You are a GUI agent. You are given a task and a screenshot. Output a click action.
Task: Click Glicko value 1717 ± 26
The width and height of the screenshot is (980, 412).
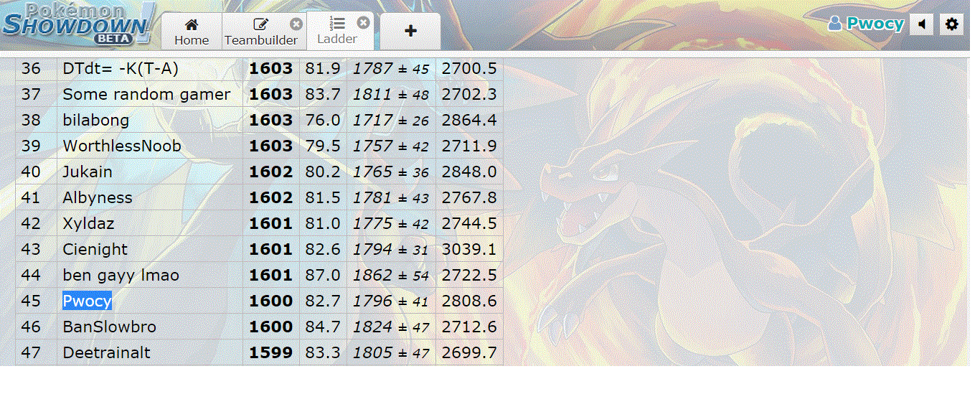click(391, 121)
